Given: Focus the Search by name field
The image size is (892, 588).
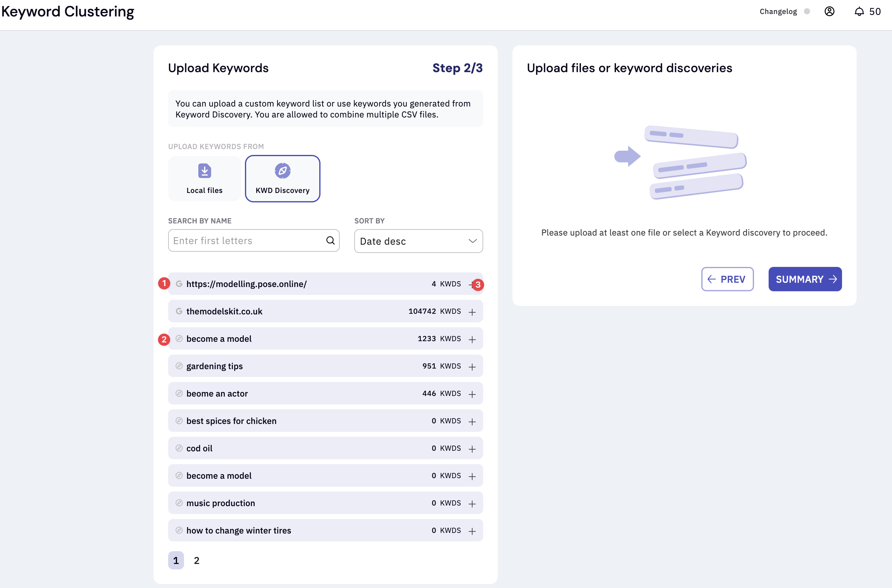Looking at the screenshot, I should click(x=248, y=240).
